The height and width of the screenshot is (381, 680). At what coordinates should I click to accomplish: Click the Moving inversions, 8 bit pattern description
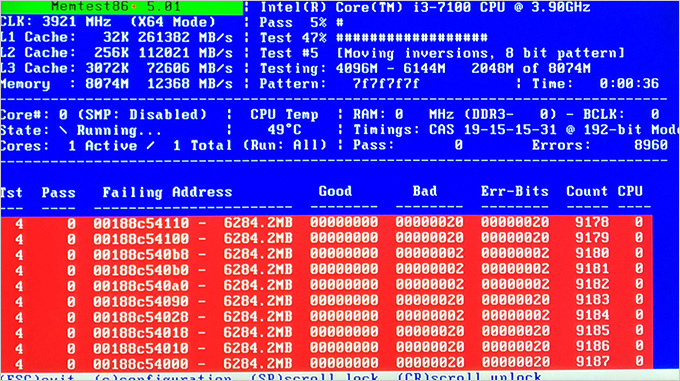481,53
